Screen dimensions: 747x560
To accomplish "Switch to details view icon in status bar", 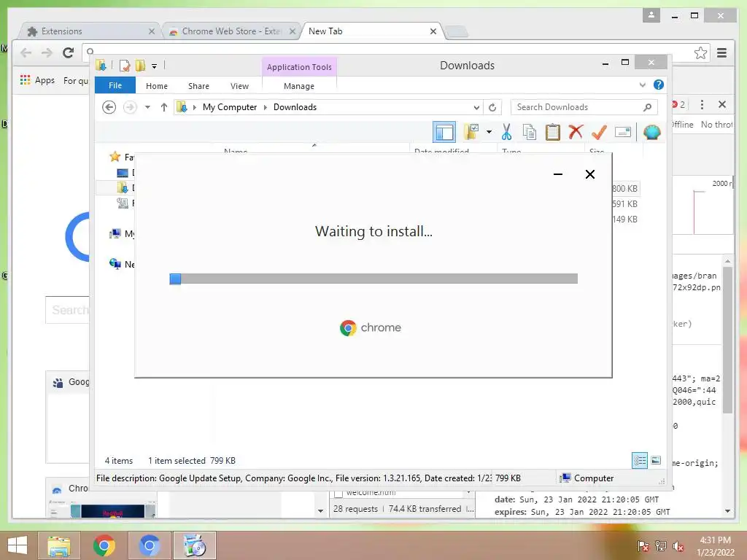I will pyautogui.click(x=640, y=461).
